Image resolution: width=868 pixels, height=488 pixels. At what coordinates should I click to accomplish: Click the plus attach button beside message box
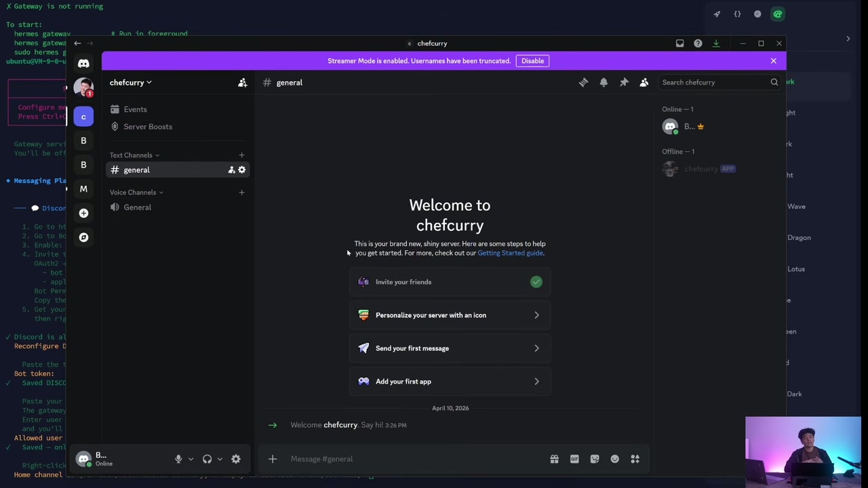273,459
